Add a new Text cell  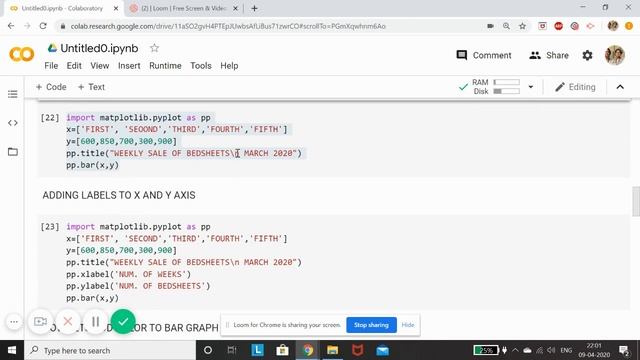[91, 87]
